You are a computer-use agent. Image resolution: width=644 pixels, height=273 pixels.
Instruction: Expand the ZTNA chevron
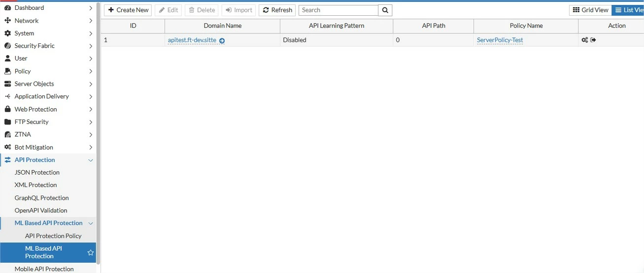[x=91, y=134]
